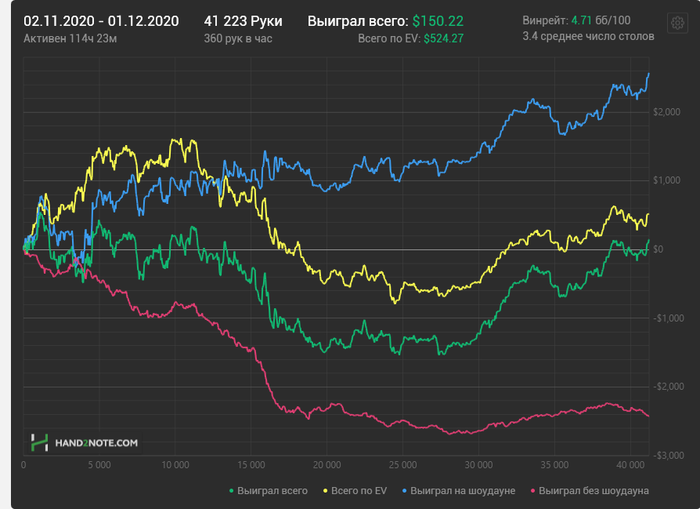The image size is (700, 509).
Task: Click the '15 000' hands axis label
Action: 251,465
